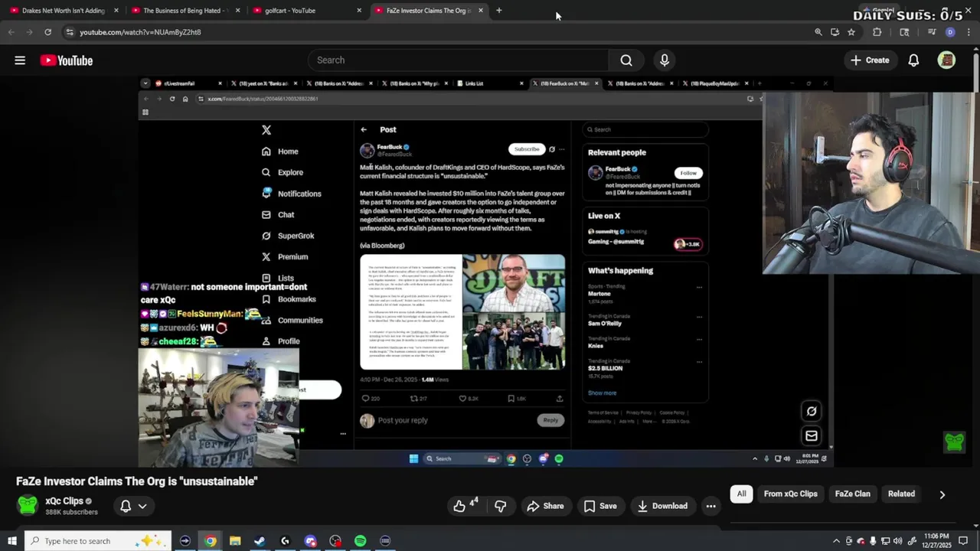Go back with the browser back arrow
The width and height of the screenshot is (980, 551).
coord(11,32)
